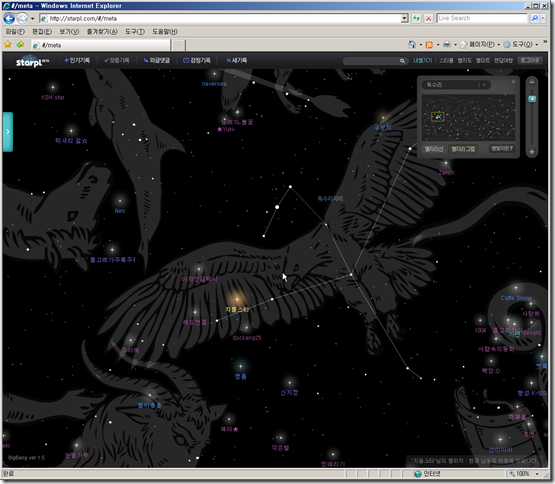Click the red X stop loading icon
Viewport: 555px width, 484px height.
428,18
